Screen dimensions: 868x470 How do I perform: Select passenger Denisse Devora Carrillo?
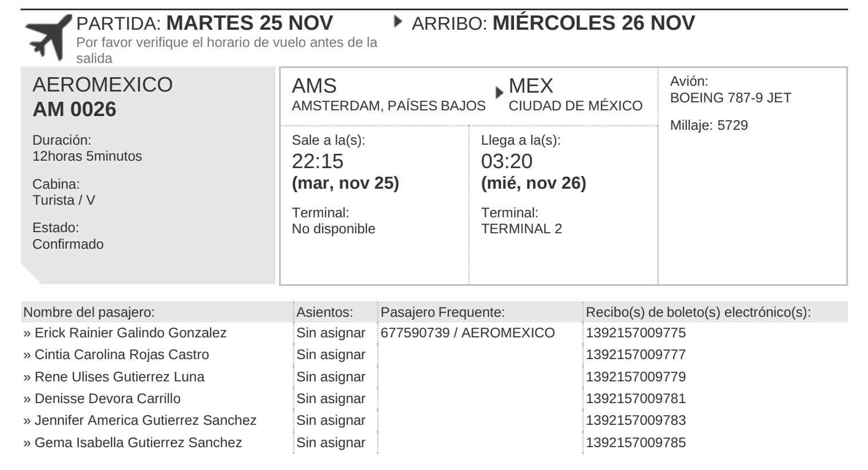tap(107, 399)
